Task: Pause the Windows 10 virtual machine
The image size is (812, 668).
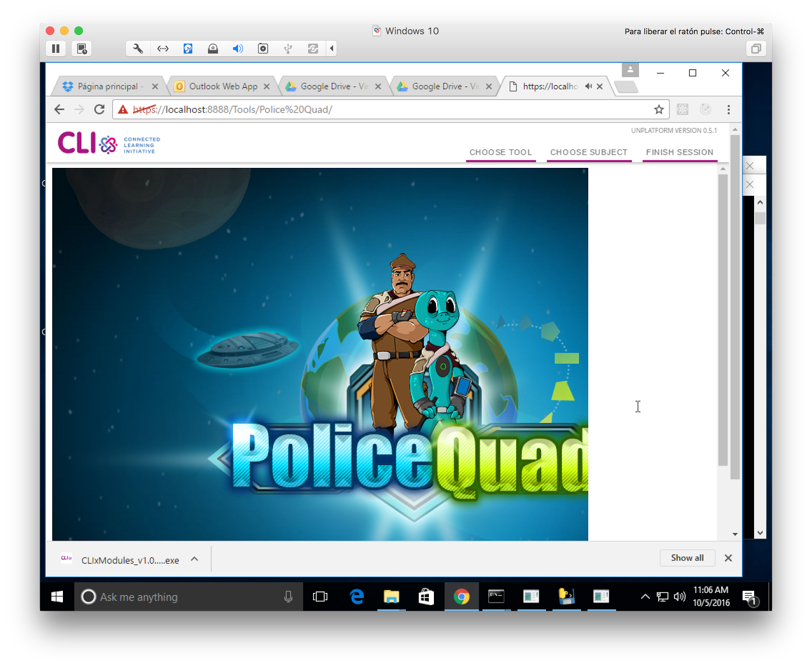Action: tap(56, 49)
